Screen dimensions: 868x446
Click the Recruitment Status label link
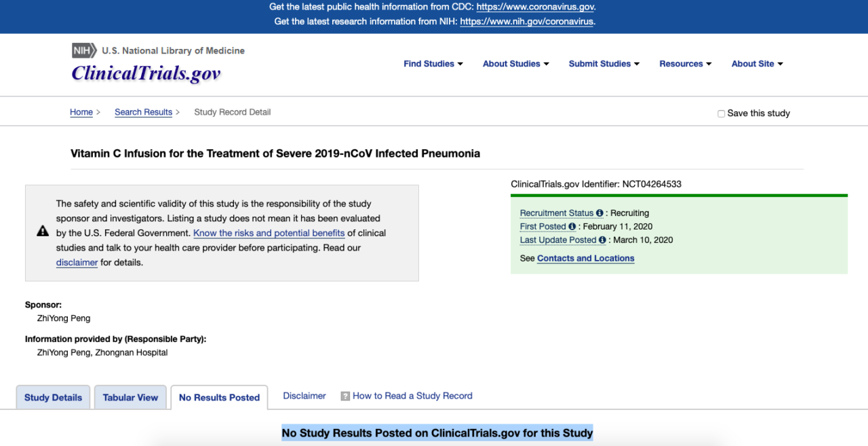[557, 213]
